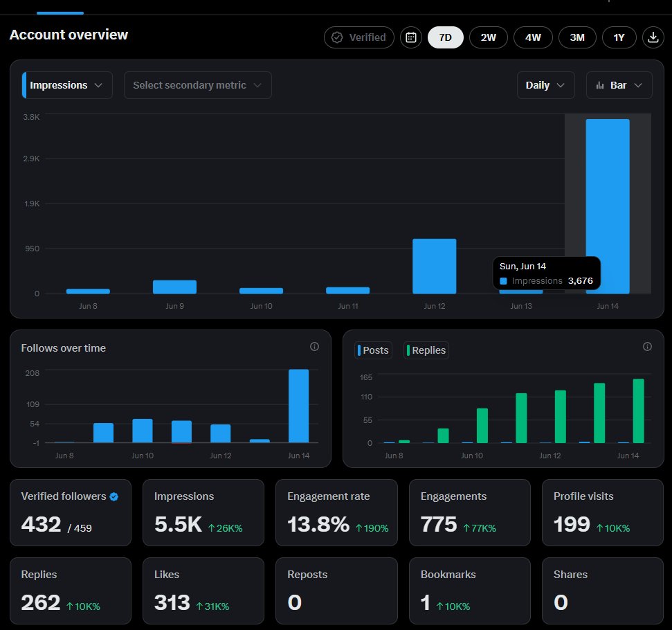This screenshot has height=630, width=672.
Task: Open the Bookmarks card
Action: (470, 591)
